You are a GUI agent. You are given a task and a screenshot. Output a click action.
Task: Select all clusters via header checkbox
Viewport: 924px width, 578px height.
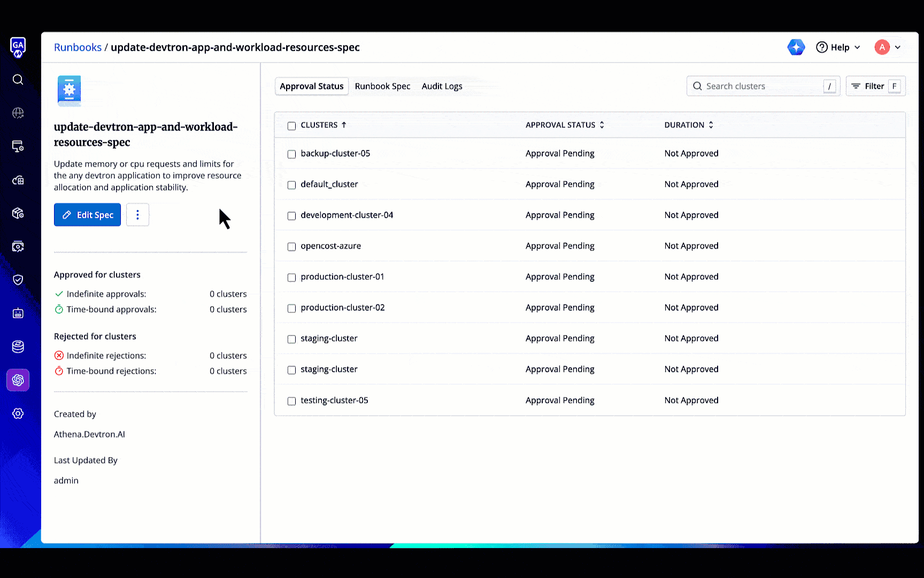pos(291,126)
